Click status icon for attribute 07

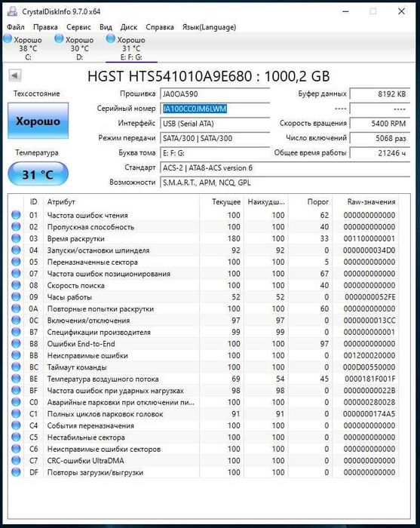click(16, 273)
